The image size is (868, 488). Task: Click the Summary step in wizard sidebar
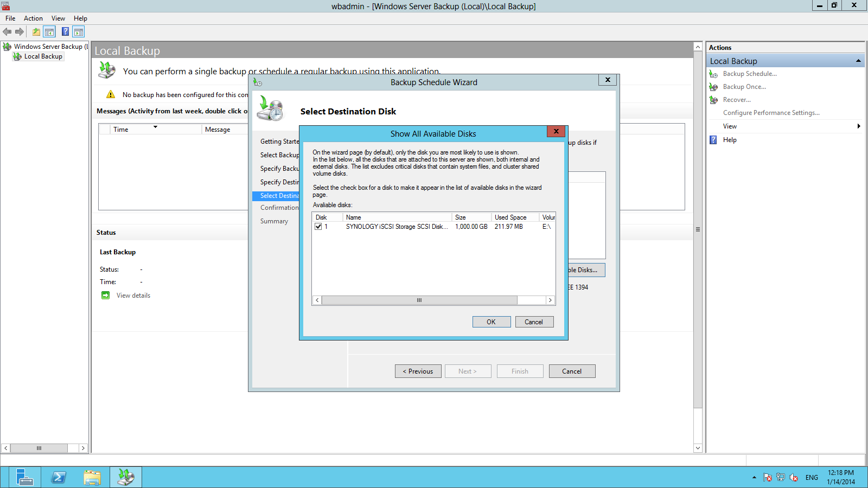pyautogui.click(x=274, y=221)
